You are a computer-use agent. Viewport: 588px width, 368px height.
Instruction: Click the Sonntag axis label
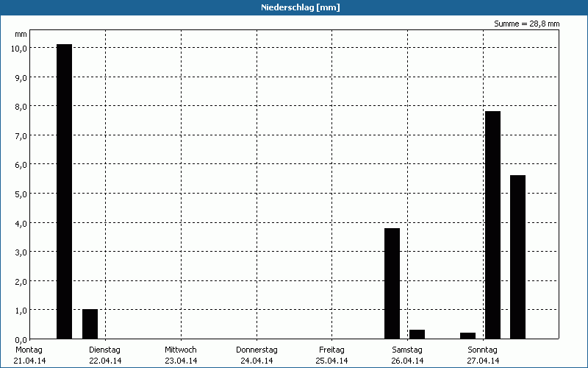click(483, 350)
